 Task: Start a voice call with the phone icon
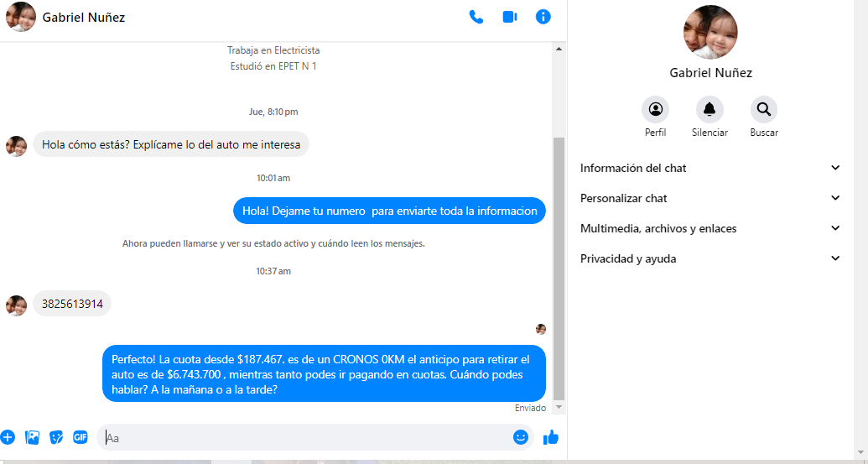476,17
